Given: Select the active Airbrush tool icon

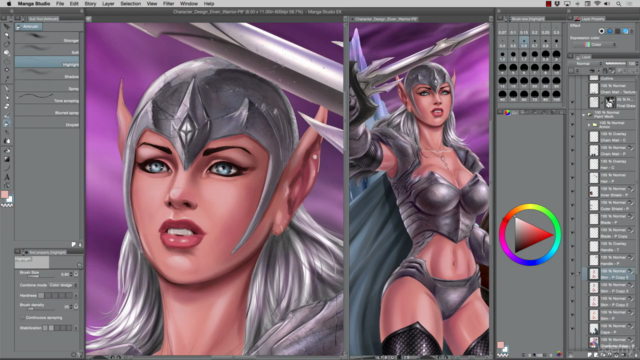Looking at the screenshot, I should point(7,123).
